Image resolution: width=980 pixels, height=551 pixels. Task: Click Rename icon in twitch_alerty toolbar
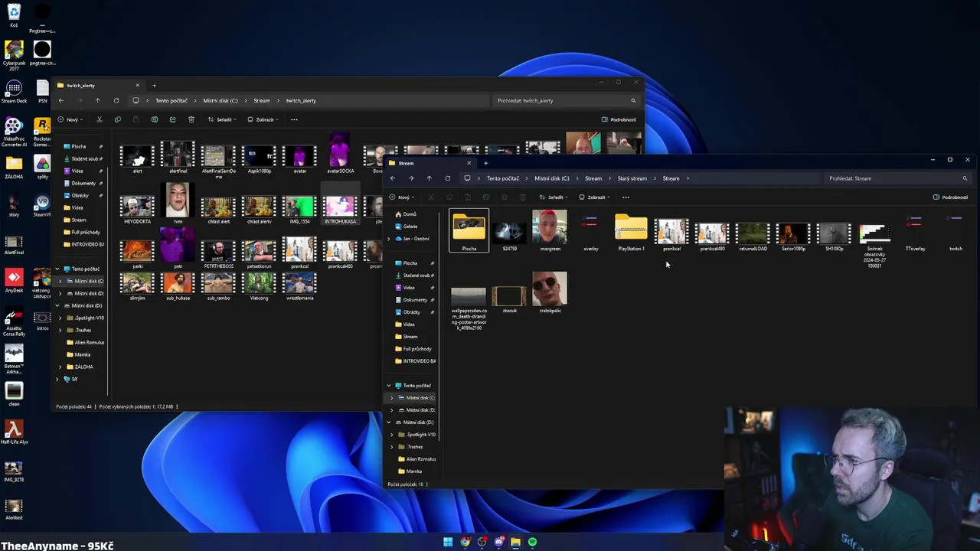(155, 119)
